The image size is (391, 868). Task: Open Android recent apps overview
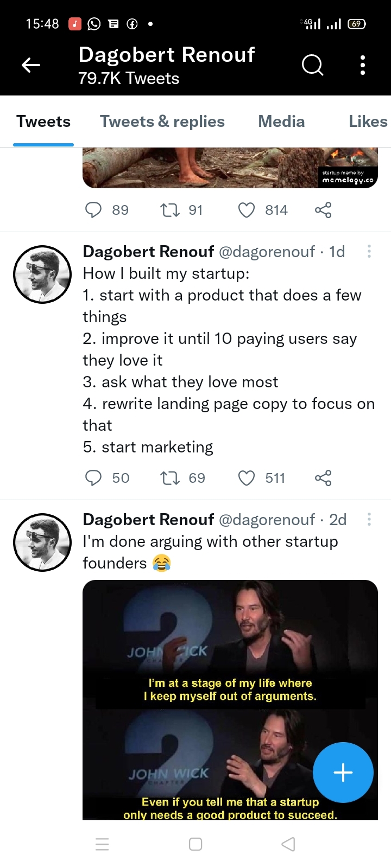click(102, 844)
